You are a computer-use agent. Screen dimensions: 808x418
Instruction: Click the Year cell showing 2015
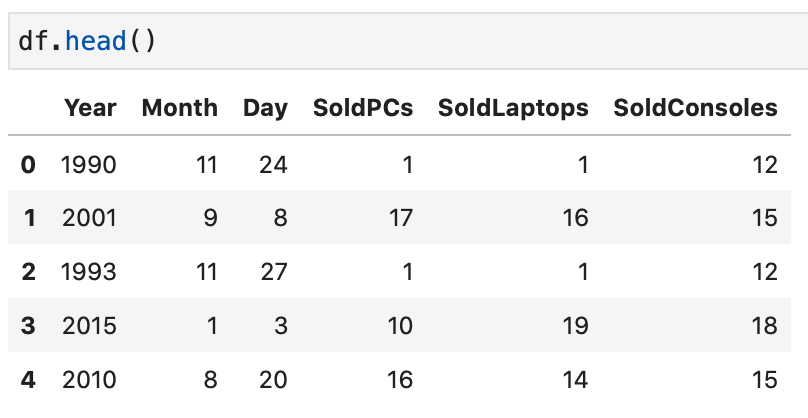(x=89, y=326)
